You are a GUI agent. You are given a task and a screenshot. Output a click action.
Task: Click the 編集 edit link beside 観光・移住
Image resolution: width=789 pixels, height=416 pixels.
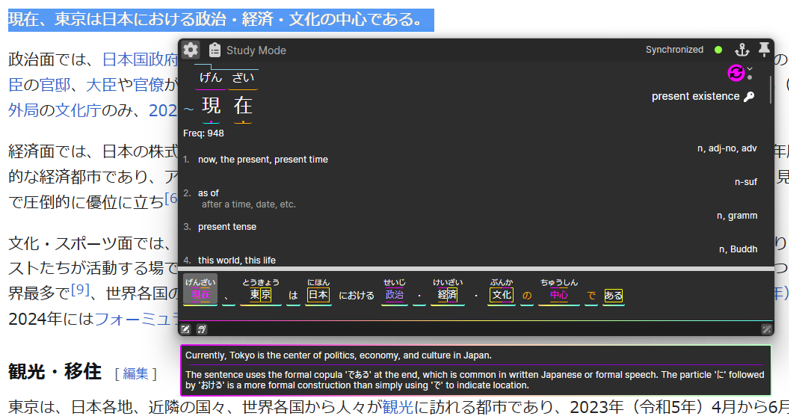point(135,373)
